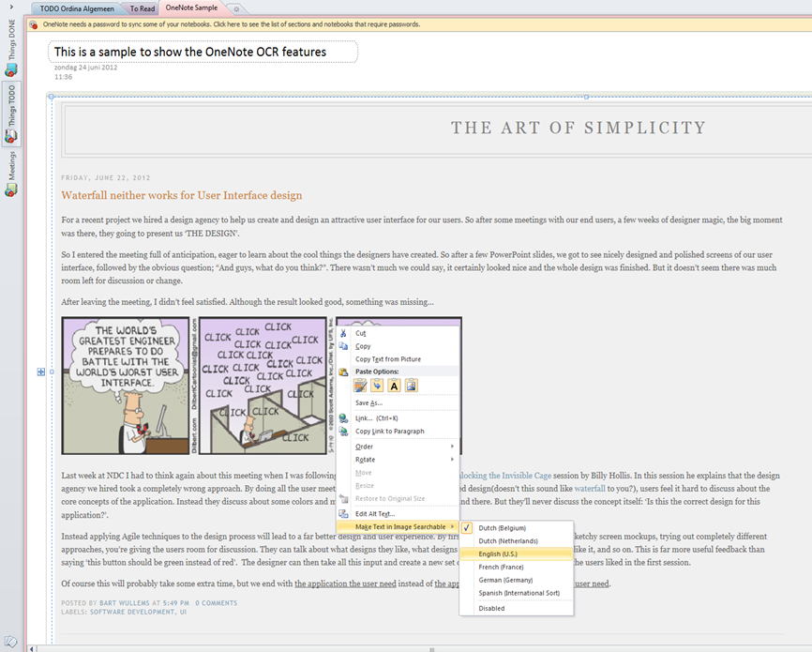Click the Copy pages icon beside Copy
This screenshot has width=812, height=652.
click(x=343, y=346)
